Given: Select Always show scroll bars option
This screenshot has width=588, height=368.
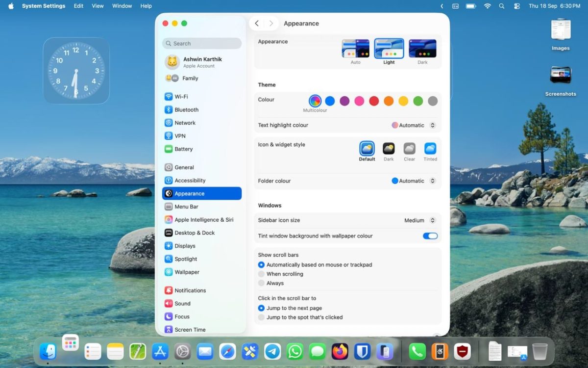Looking at the screenshot, I should pyautogui.click(x=261, y=283).
